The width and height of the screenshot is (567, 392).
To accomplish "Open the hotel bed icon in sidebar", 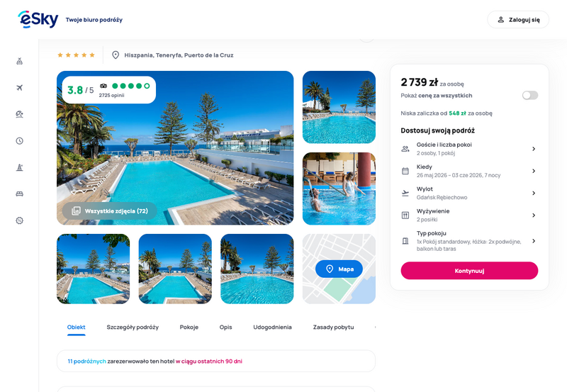I will pyautogui.click(x=20, y=194).
